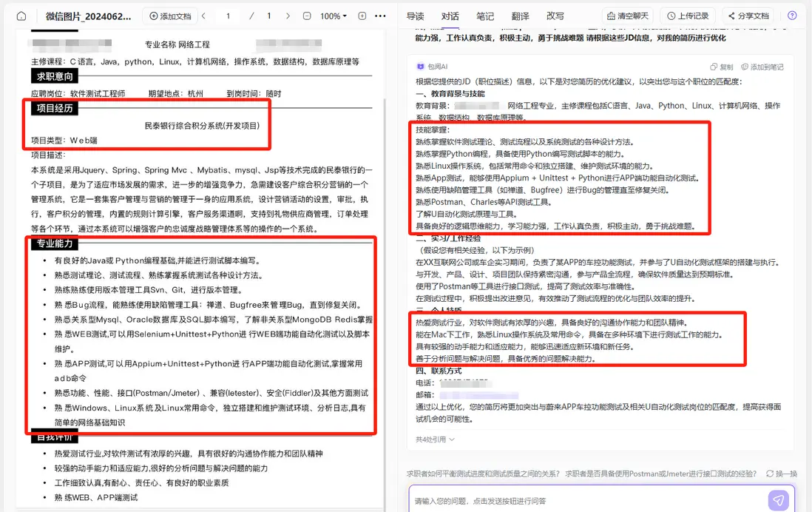The image size is (812, 512).
Task: Copy the AI reply with 复制
Action: (721, 67)
